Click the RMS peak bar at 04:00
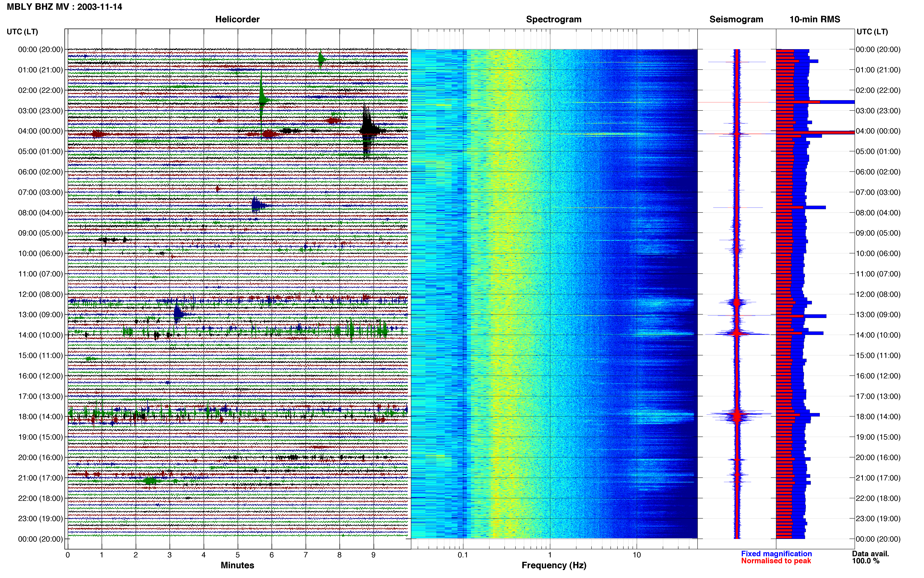924x578 pixels. point(816,133)
